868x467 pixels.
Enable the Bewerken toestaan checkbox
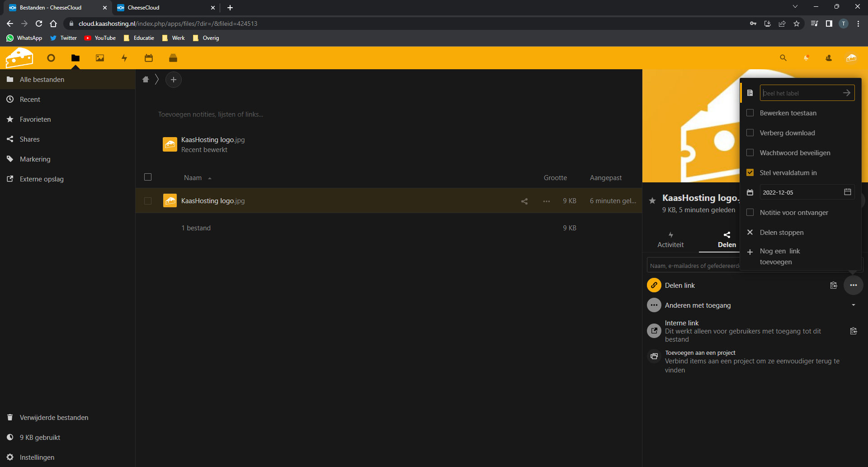pyautogui.click(x=750, y=113)
